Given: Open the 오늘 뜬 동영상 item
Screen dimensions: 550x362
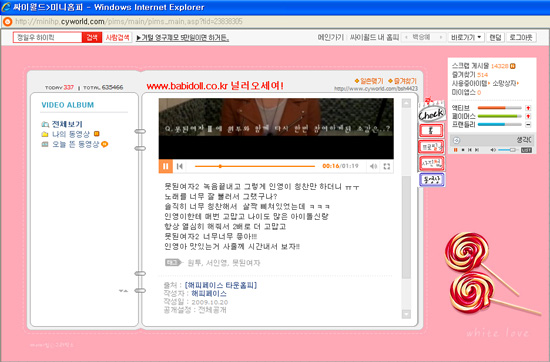Looking at the screenshot, I should click(x=75, y=144).
